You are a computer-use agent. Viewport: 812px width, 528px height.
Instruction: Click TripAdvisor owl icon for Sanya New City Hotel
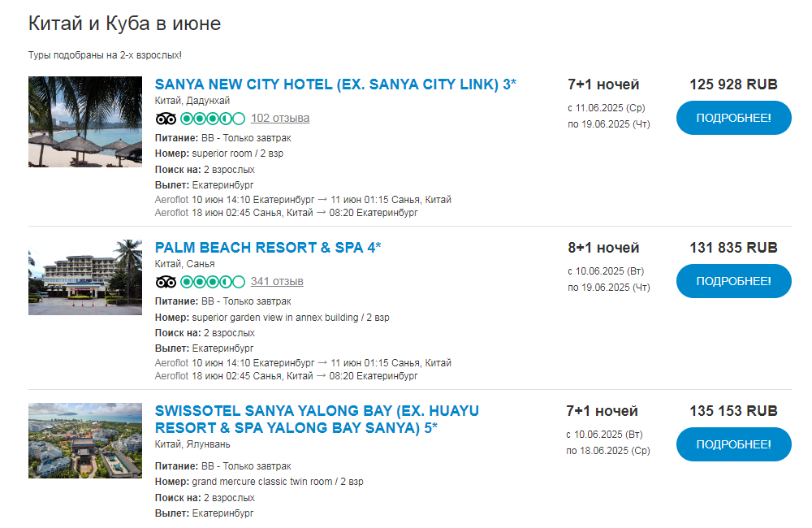coord(166,119)
